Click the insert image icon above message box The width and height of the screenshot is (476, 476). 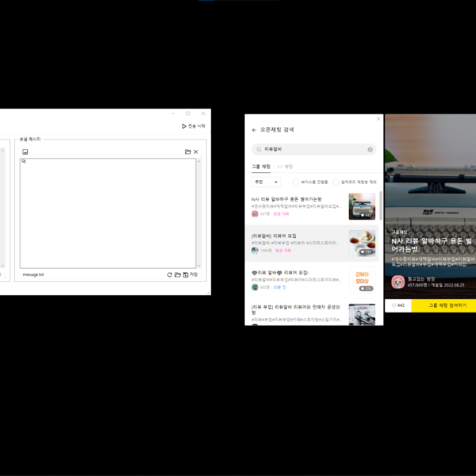coord(25,152)
